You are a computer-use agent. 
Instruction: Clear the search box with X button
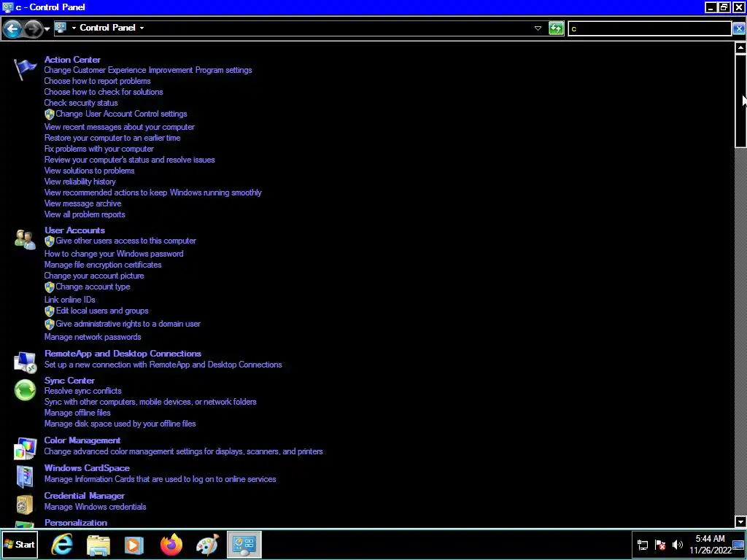point(738,28)
